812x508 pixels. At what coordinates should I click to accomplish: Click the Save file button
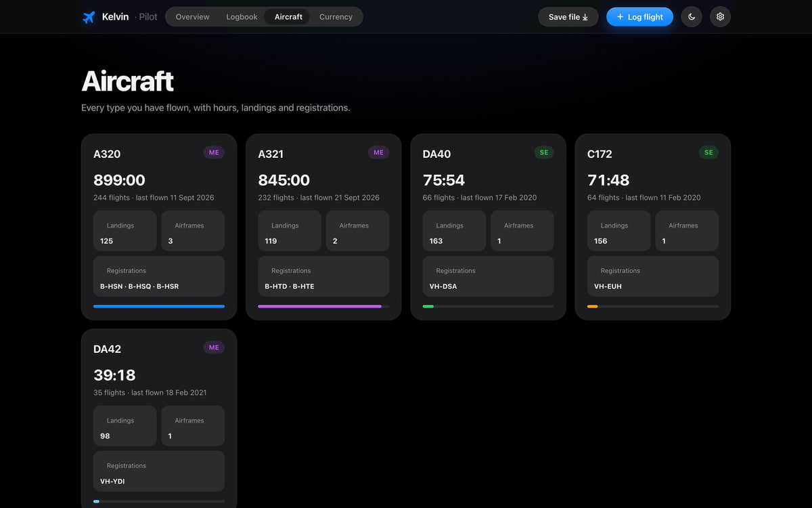point(568,17)
